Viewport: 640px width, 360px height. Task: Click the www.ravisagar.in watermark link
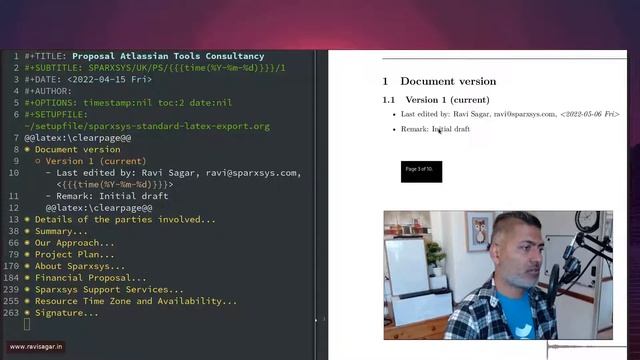(36, 347)
